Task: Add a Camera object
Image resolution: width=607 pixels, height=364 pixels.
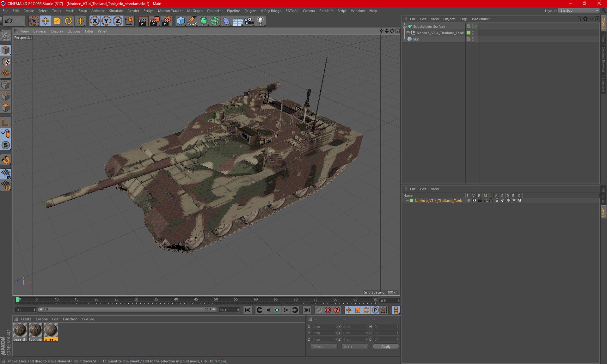Action: click(x=249, y=21)
